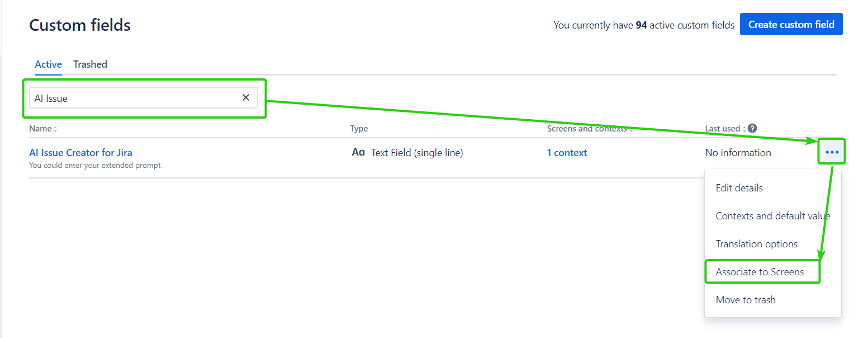This screenshot has width=868, height=338.
Task: Click the Aa text field type icon
Action: [x=358, y=152]
